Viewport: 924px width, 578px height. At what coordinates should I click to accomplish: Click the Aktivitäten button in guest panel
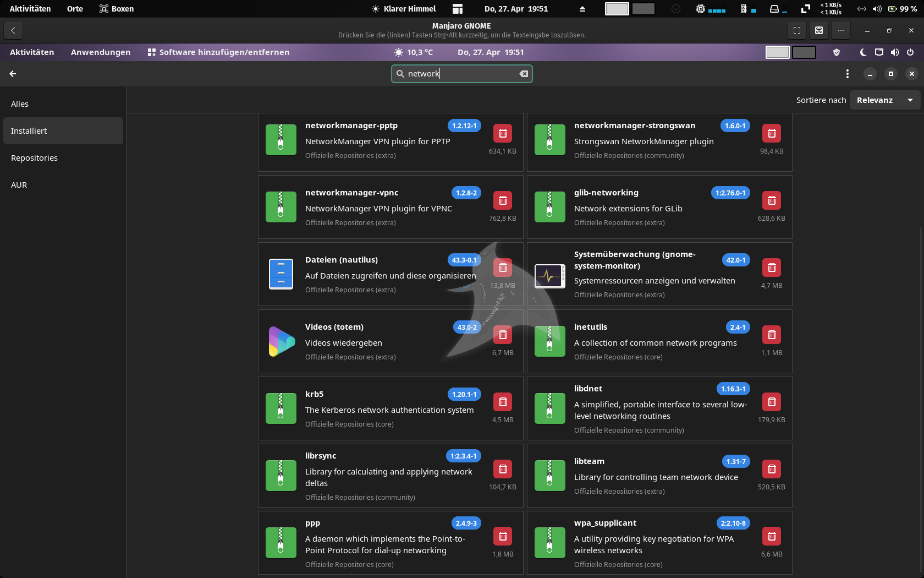point(32,52)
